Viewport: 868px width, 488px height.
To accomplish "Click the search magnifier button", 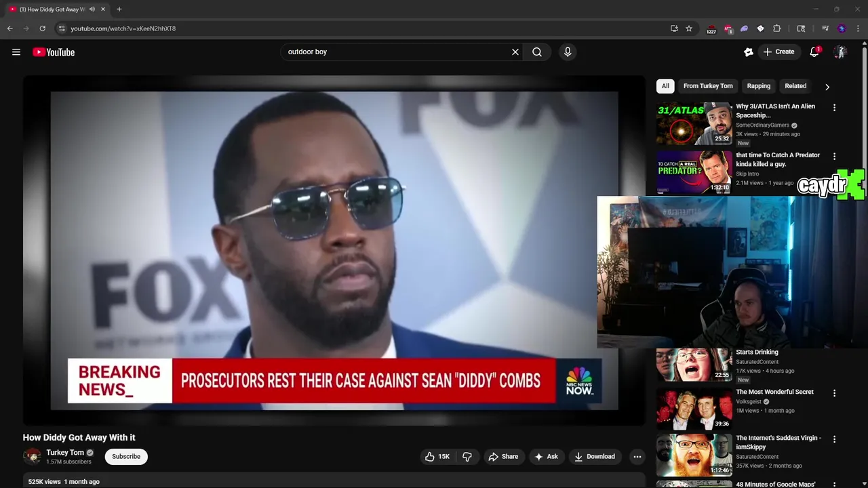I will 537,52.
